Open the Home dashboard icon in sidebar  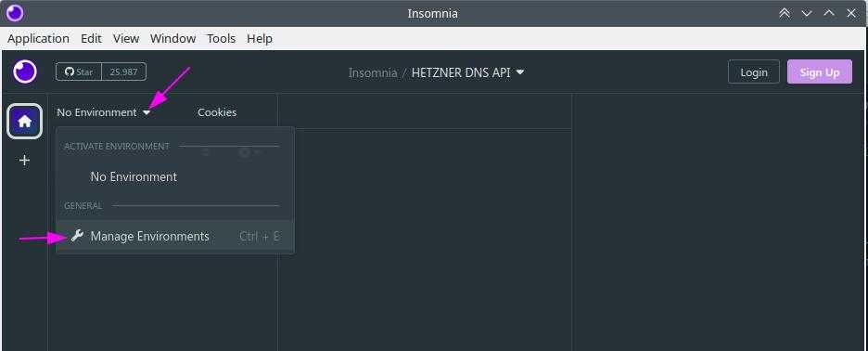click(x=24, y=121)
